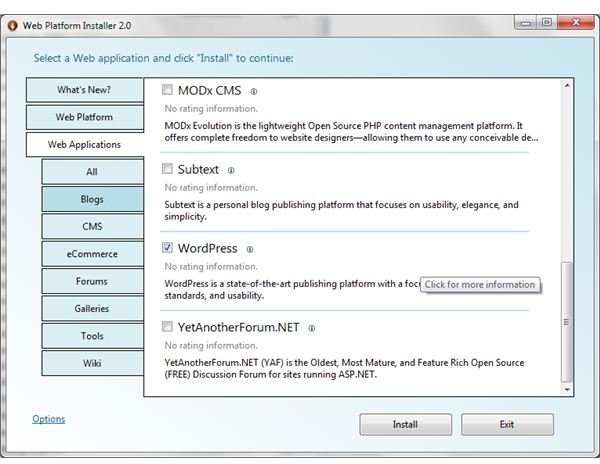
Task: Click the 'Subtext is a personal blog' description
Action: click(x=341, y=210)
